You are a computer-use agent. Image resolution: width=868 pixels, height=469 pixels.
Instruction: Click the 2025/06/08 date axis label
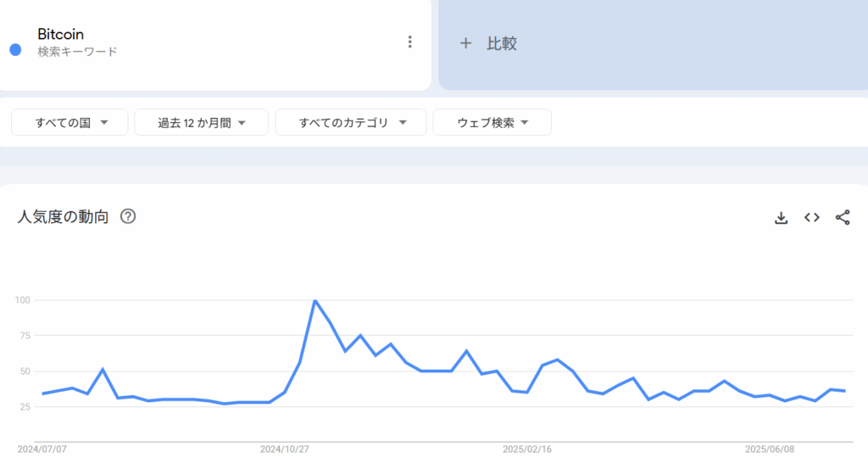(x=770, y=449)
